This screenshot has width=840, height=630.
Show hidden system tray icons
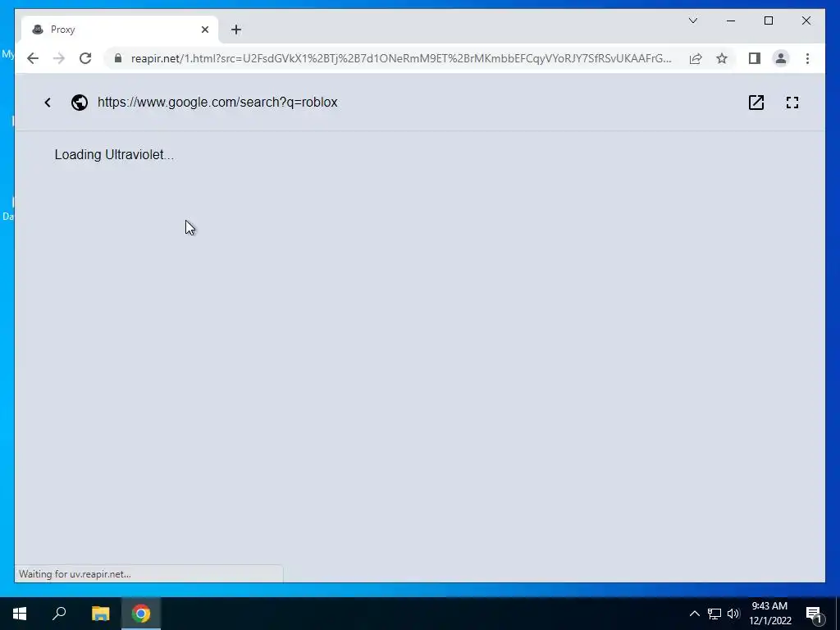[x=694, y=614]
